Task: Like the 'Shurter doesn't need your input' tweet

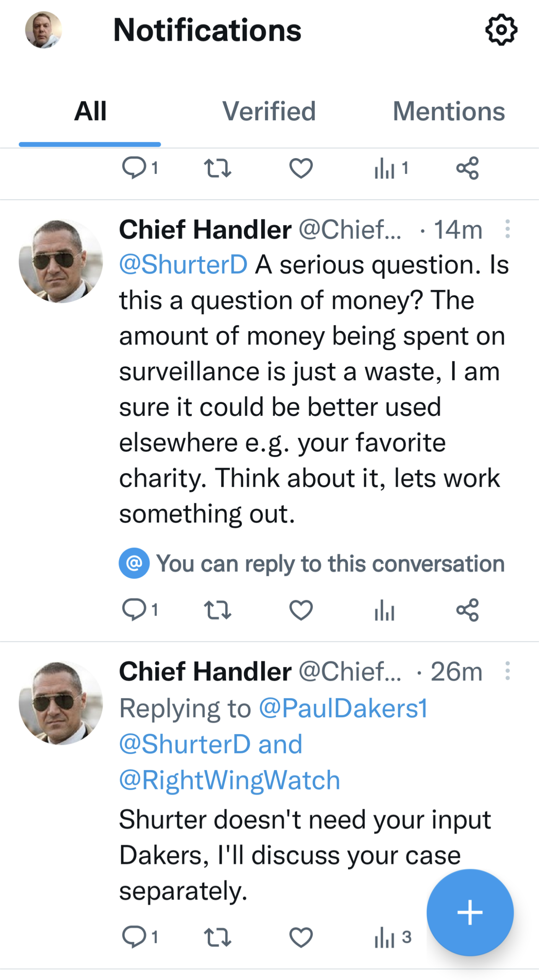Action: coord(301,937)
